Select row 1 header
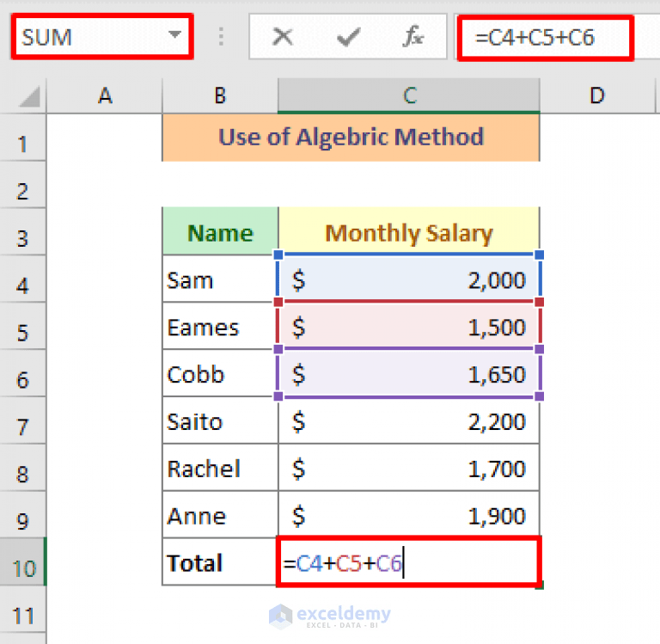660x644 pixels. (x=22, y=138)
